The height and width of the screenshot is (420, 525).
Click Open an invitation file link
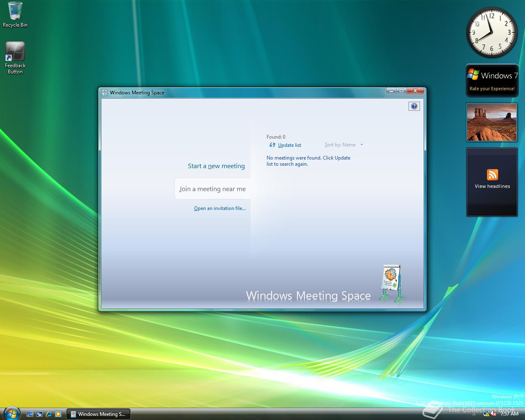click(220, 208)
